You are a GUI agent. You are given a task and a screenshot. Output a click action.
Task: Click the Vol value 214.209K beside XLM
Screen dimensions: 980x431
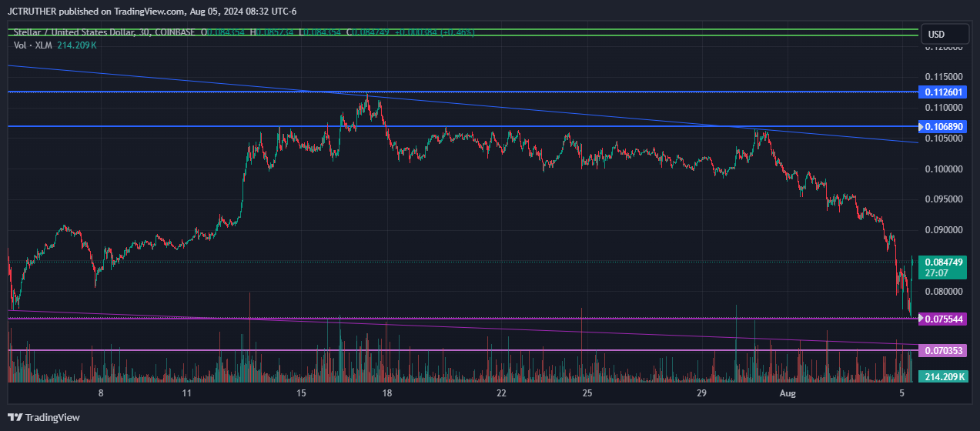[78, 45]
